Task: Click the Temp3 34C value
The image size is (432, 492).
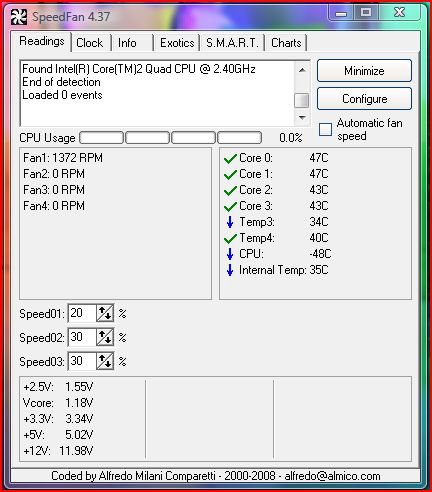Action: pyautogui.click(x=319, y=222)
